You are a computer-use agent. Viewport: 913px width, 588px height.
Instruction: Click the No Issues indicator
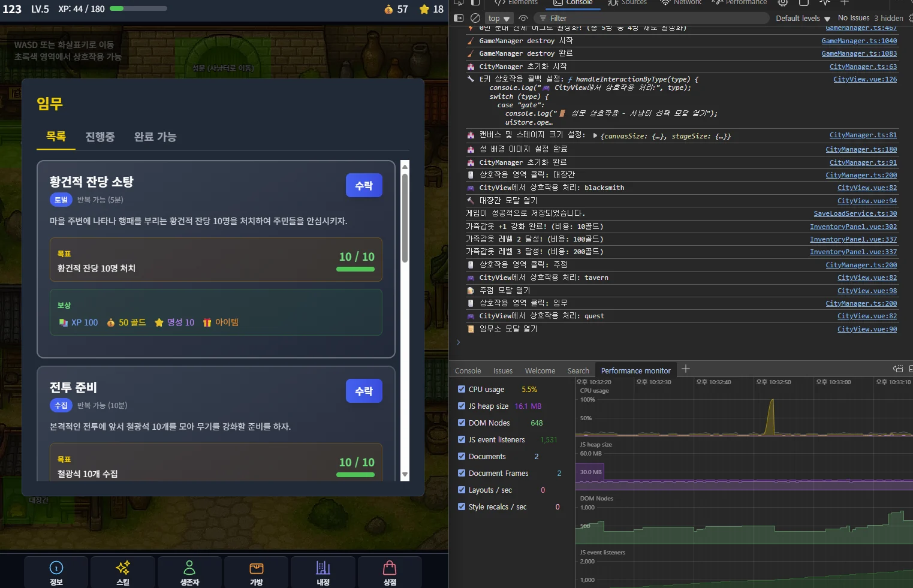(853, 18)
